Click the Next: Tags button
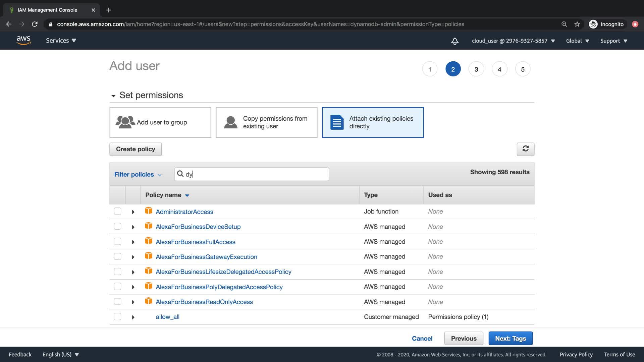Viewport: 644px width, 362px height. point(510,338)
